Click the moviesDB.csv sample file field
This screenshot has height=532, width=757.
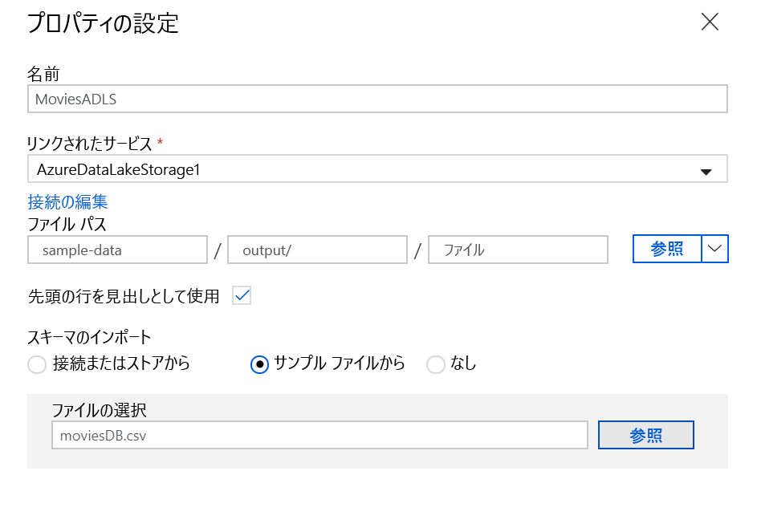point(321,434)
